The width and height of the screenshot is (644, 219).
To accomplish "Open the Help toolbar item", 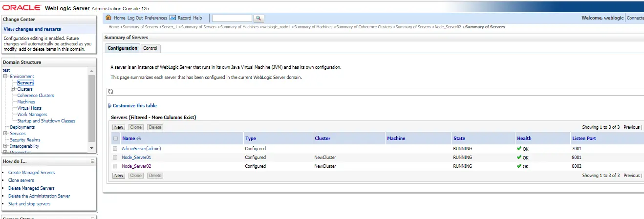I will coord(197,18).
